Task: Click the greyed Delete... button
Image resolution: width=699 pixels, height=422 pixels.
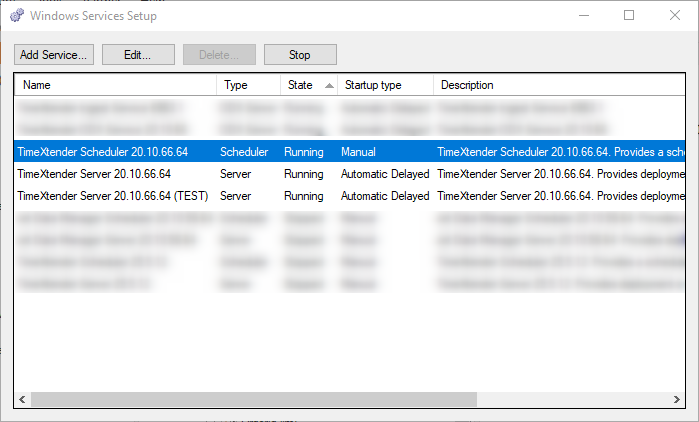Action: coord(219,54)
